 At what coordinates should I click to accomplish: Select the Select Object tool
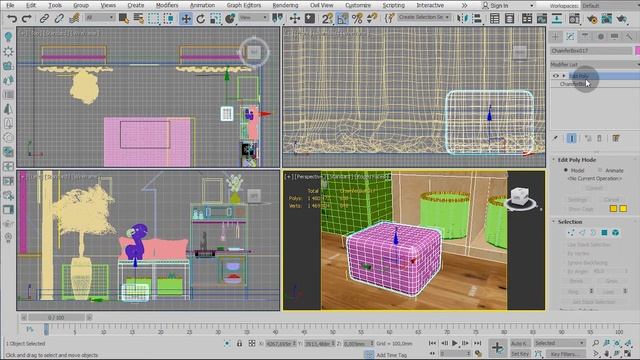click(123, 18)
